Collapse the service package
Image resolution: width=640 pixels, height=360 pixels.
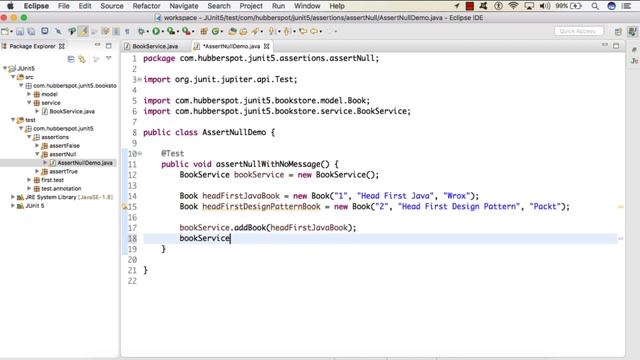[x=29, y=102]
